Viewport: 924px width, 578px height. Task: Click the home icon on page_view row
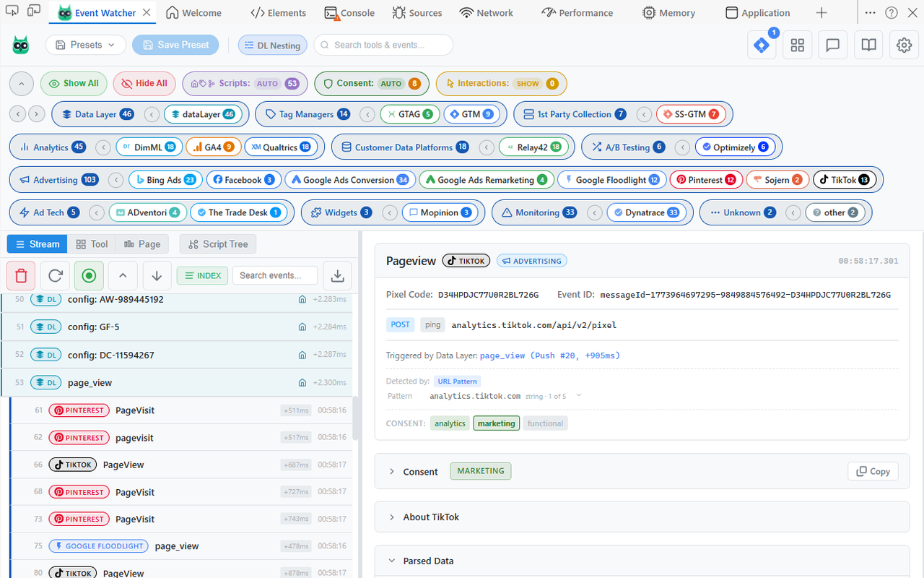click(x=303, y=382)
